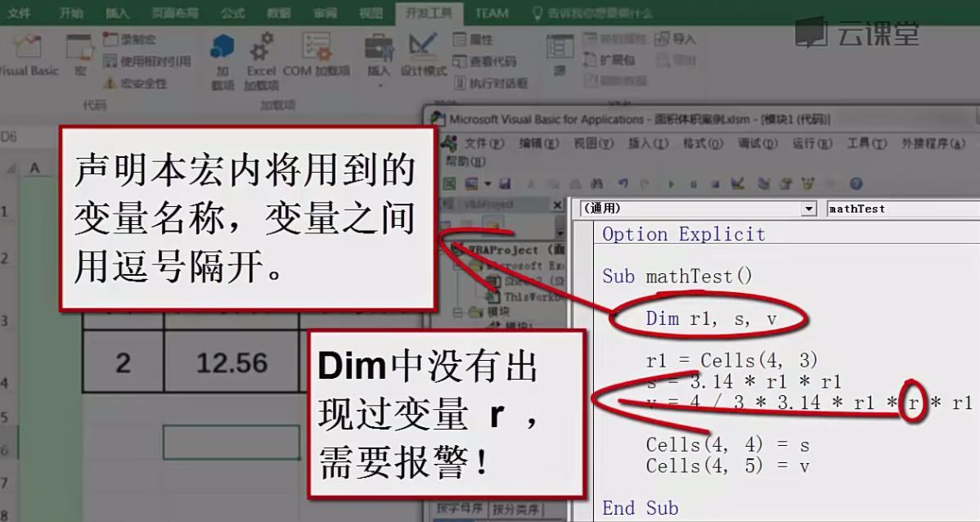Screen dimensions: 980x522
Task: Open Object Browser icon in VBA toolbar
Action: (808, 184)
